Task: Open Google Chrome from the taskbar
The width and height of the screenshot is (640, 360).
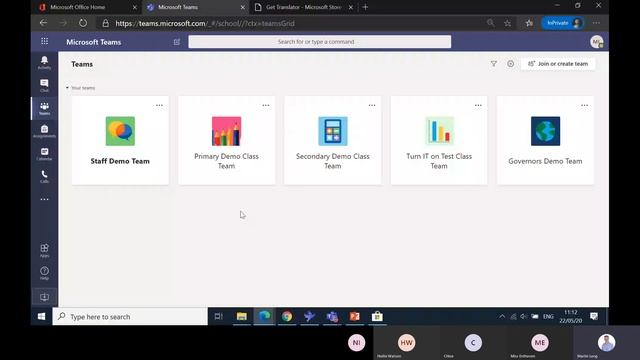Action: tap(287, 316)
